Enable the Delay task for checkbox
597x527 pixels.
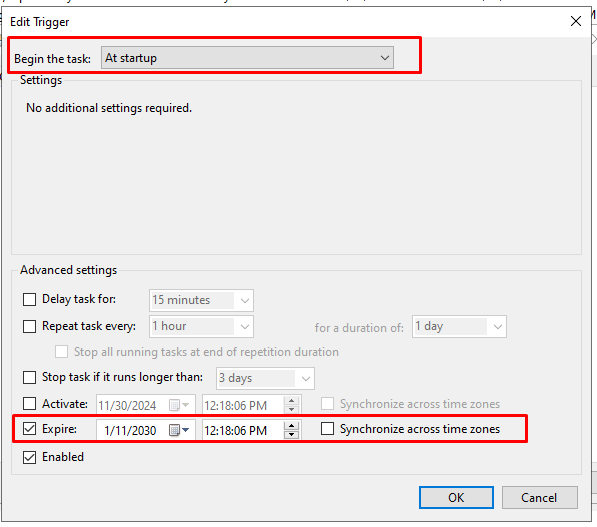[29, 299]
